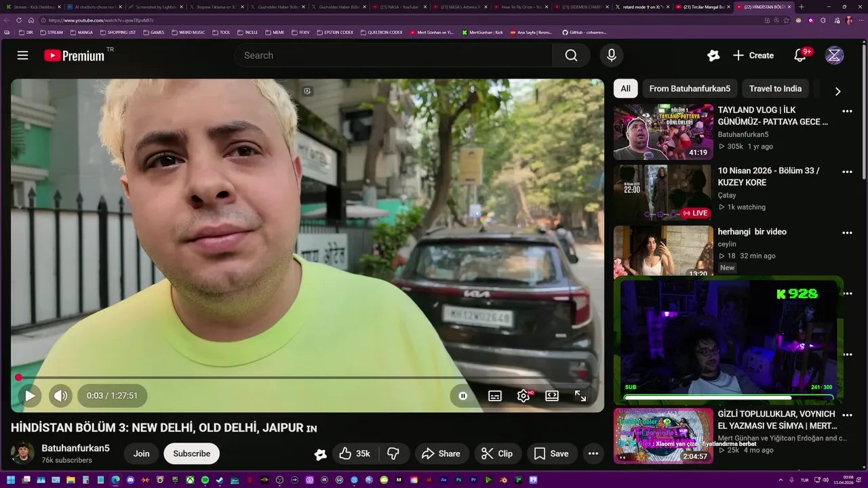Screen dimensions: 868x488
Task: Open Steam from the taskbar
Action: [220, 480]
